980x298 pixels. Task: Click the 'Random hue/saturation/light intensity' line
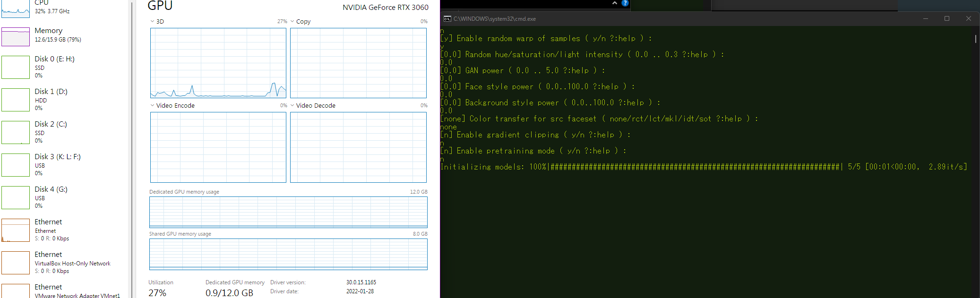tap(582, 54)
